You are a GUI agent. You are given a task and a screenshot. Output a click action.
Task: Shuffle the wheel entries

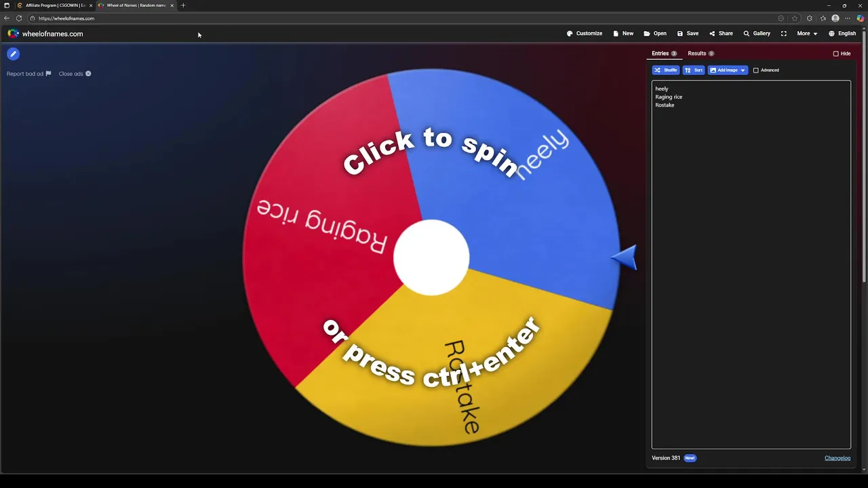(665, 70)
